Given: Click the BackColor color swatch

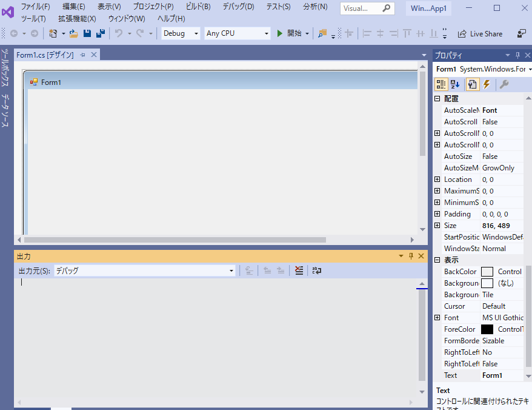Looking at the screenshot, I should pyautogui.click(x=487, y=272).
